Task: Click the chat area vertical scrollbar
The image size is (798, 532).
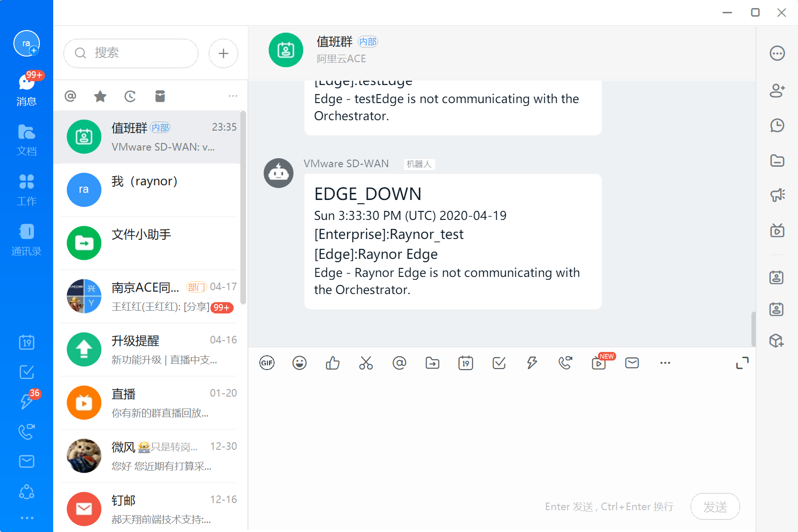Action: coord(753,329)
